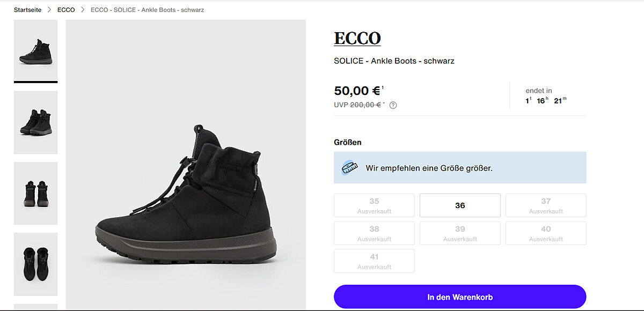Screen dimensions: 644x311
Task: Show the rear-view boots thumbnail
Action: 35,193
